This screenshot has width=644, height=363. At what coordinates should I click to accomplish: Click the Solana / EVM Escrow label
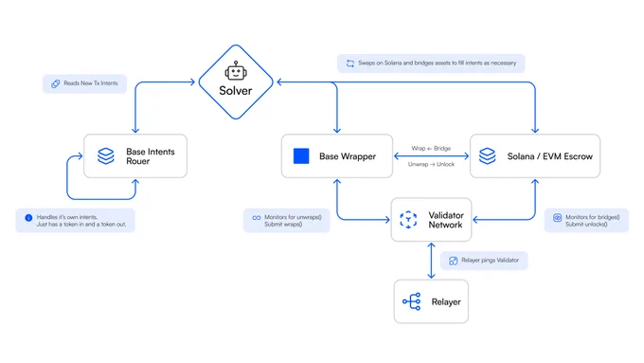pyautogui.click(x=550, y=156)
